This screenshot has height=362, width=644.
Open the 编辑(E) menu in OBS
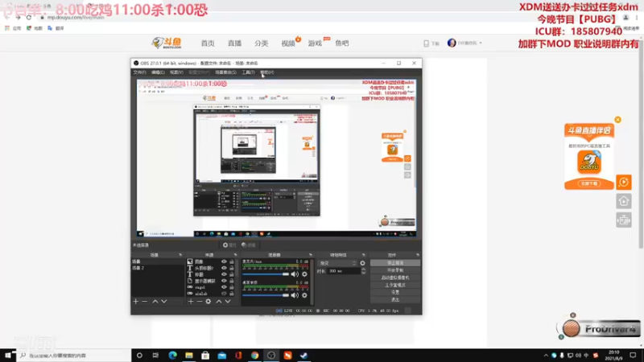click(158, 72)
